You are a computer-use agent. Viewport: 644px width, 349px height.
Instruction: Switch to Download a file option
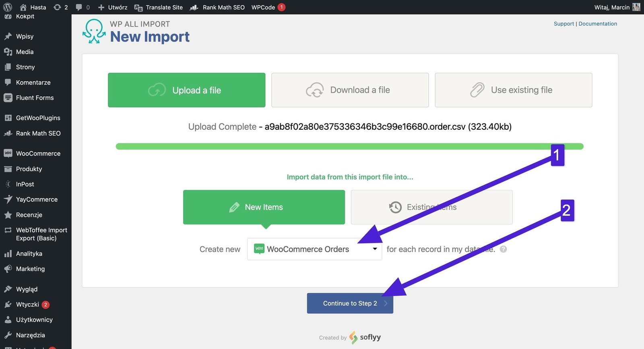(x=350, y=90)
